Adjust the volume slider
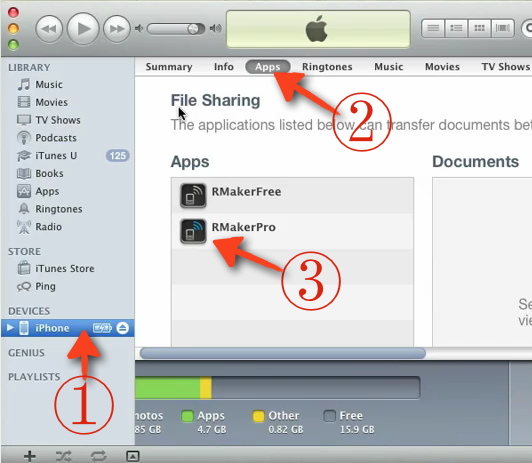Screen dimensions: 532x463 (176, 29)
